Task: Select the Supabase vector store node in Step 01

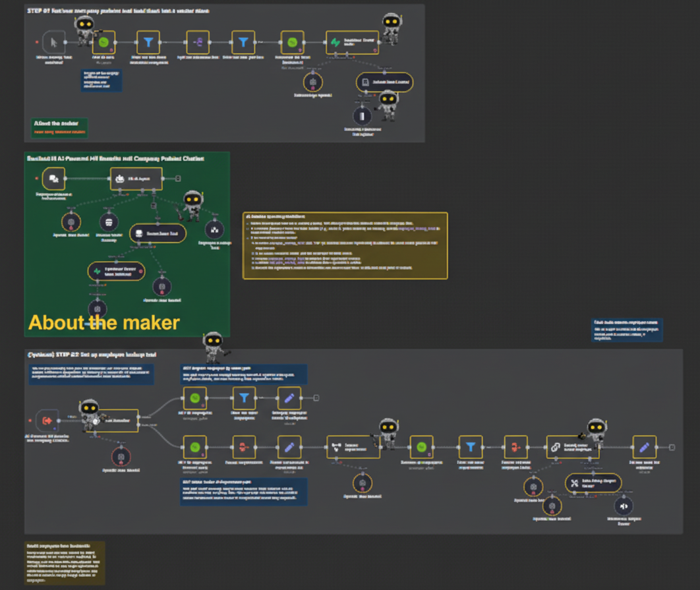Action: click(352, 42)
